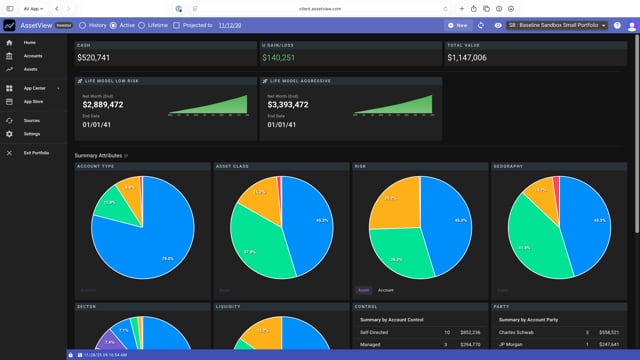Open Home in the sidebar
The width and height of the screenshot is (640, 360).
pos(29,42)
